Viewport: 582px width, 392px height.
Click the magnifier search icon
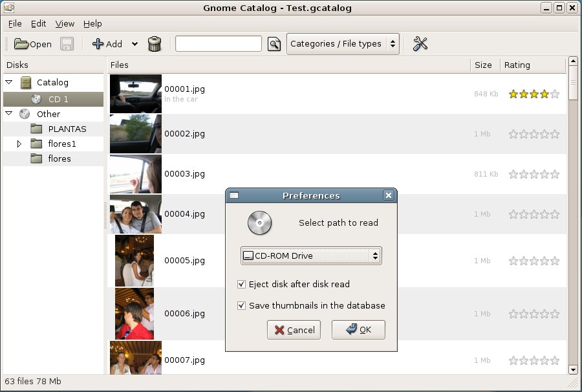coord(274,44)
